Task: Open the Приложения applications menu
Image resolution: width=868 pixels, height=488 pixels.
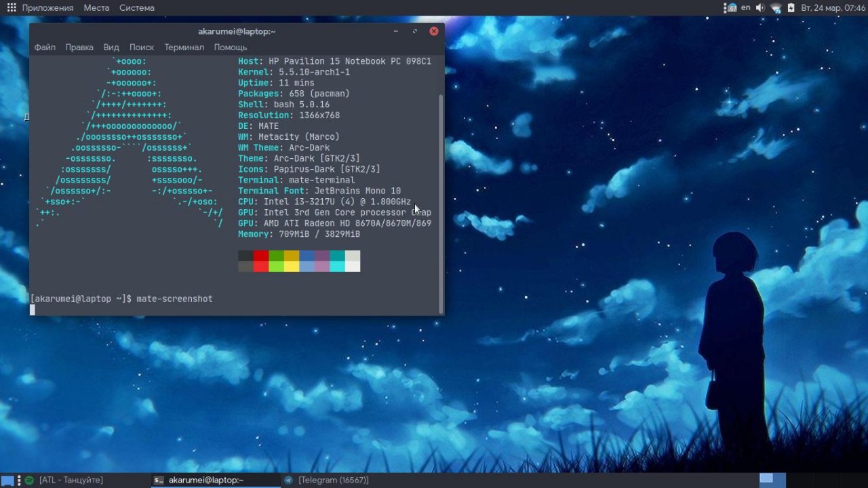Action: (47, 8)
